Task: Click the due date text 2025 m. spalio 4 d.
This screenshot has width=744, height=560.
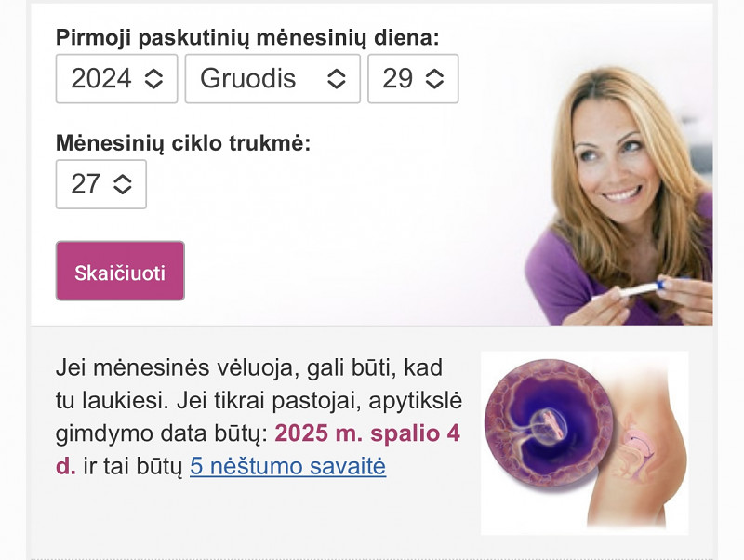Action: (x=259, y=449)
